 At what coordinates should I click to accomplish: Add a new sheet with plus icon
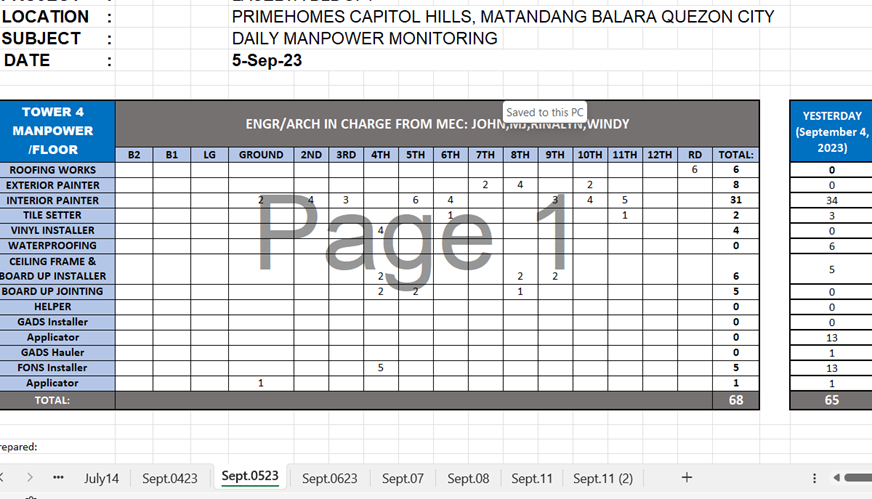(687, 477)
